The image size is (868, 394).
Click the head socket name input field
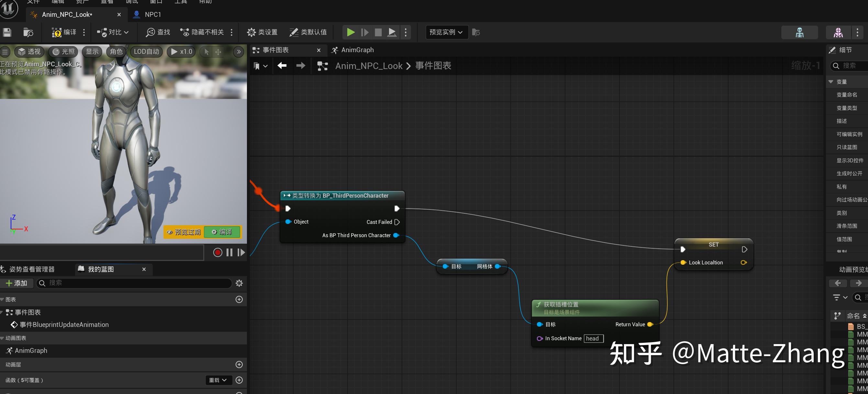point(593,338)
